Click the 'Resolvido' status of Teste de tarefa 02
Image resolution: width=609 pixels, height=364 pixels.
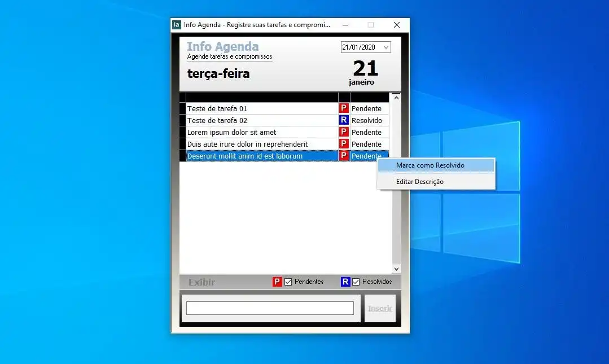367,120
